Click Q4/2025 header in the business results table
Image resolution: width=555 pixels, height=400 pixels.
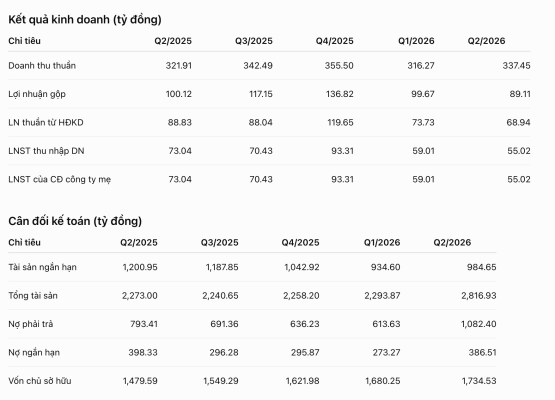tap(334, 41)
